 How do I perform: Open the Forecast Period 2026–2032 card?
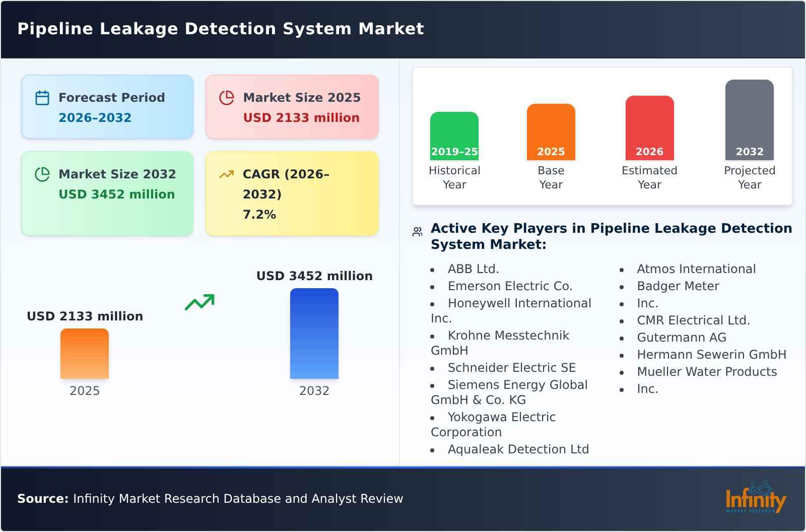pos(107,106)
